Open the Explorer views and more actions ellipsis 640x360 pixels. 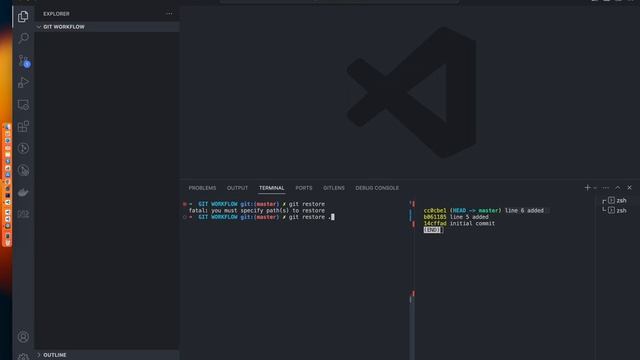tap(169, 14)
